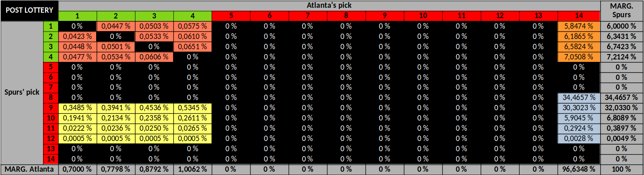Click the yellow cell 0,5345 %
The width and height of the screenshot is (644, 175).
click(192, 108)
